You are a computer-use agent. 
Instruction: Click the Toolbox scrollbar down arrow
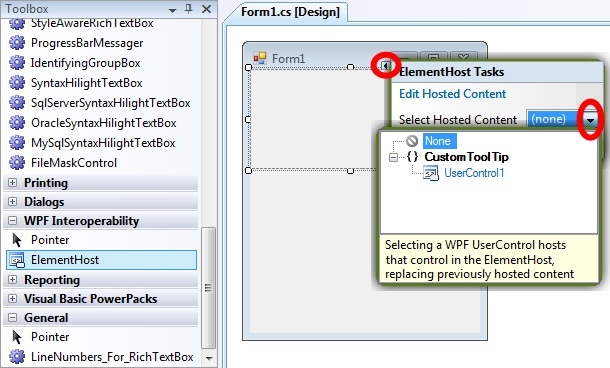coord(209,358)
